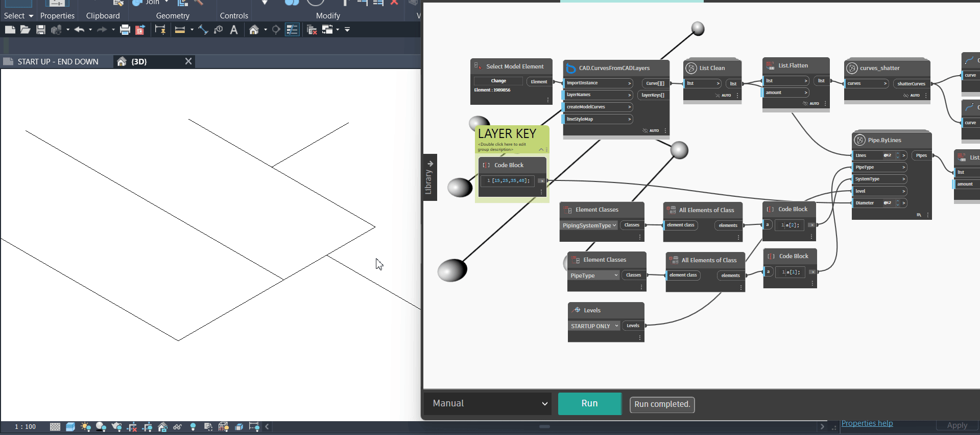Click the Switch Windows icon
This screenshot has width=980, height=435.
[x=327, y=30]
